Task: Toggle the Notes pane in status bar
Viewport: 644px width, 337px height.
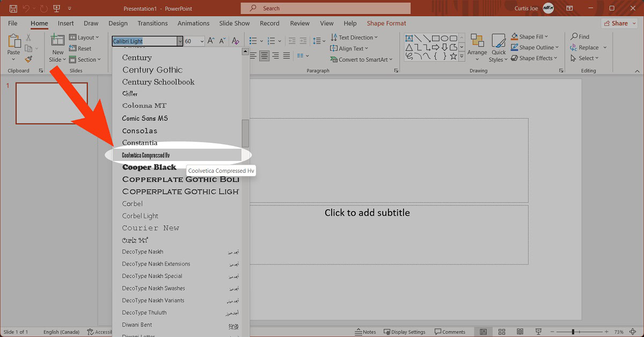Action: [365, 332]
